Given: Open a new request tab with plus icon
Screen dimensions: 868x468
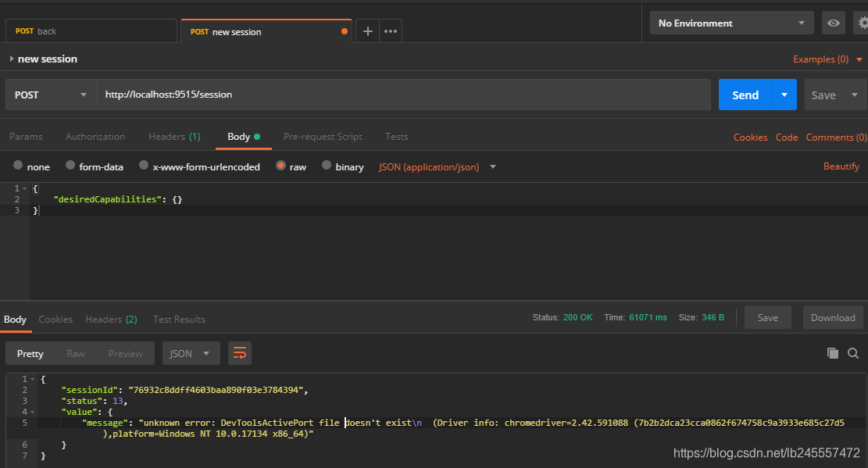Looking at the screenshot, I should tap(367, 31).
